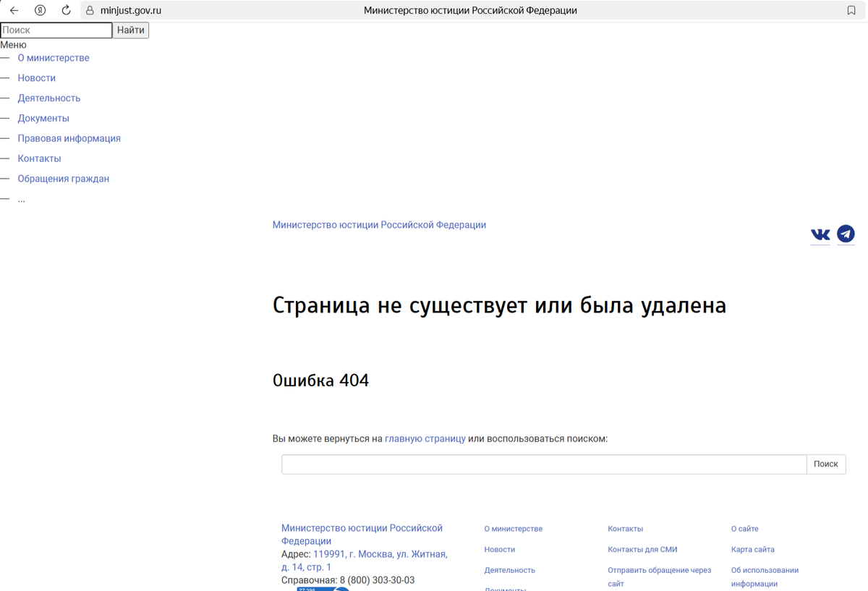Open footer link Деятельность
Image resolution: width=868 pixels, height=591 pixels.
[x=510, y=570]
